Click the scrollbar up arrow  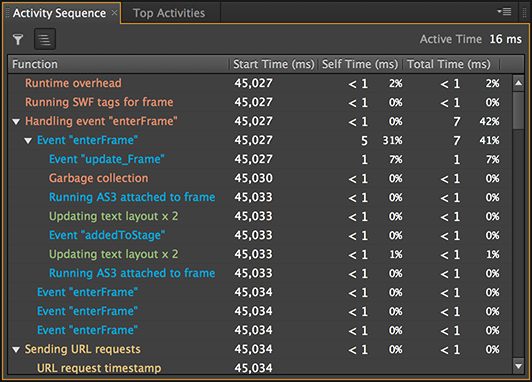click(518, 83)
